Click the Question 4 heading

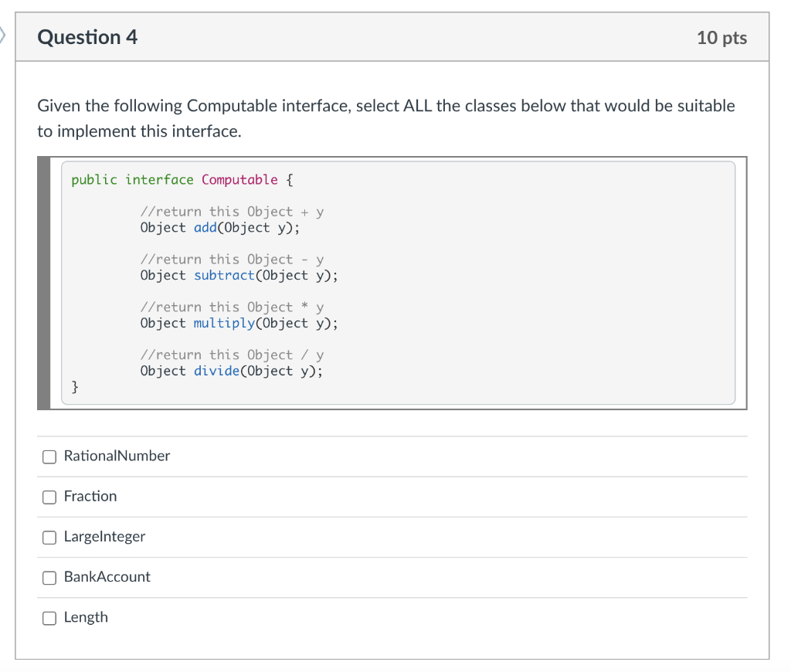tap(87, 37)
